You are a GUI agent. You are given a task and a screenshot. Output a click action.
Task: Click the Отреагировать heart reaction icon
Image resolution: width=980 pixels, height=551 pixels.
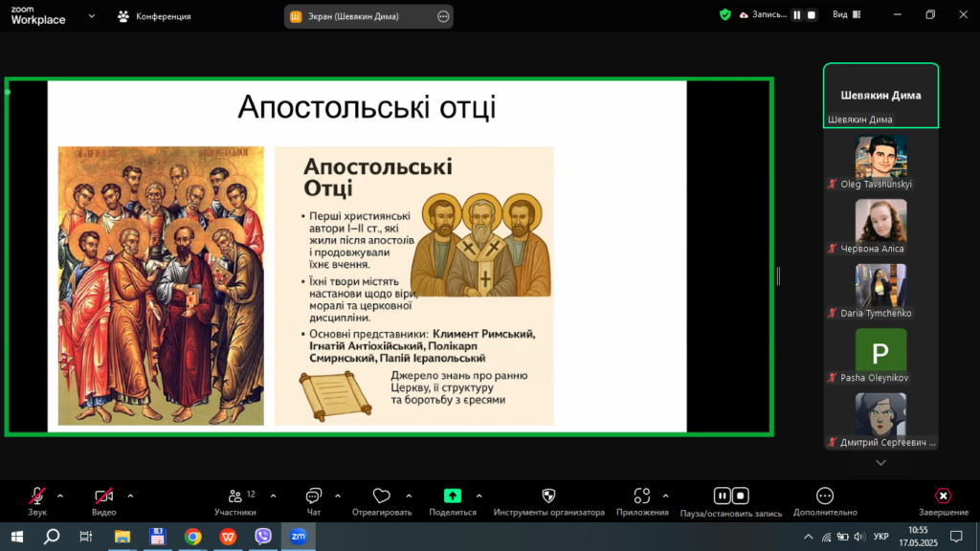tap(381, 496)
